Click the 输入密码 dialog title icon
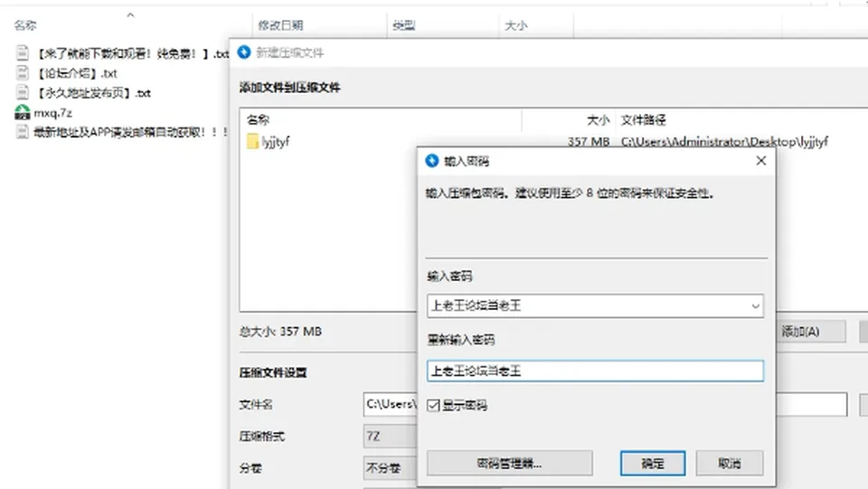The height and width of the screenshot is (489, 868). pyautogui.click(x=432, y=160)
